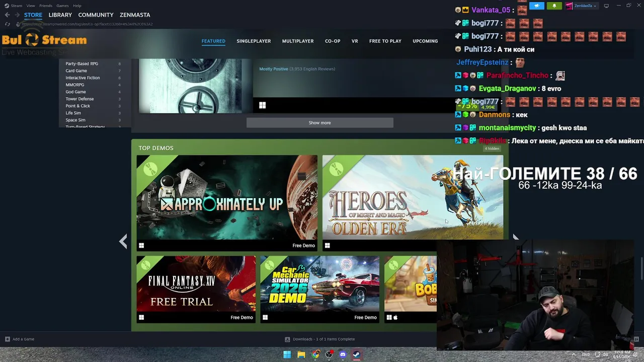Click the ENG language indicator in taskbar

click(x=586, y=354)
